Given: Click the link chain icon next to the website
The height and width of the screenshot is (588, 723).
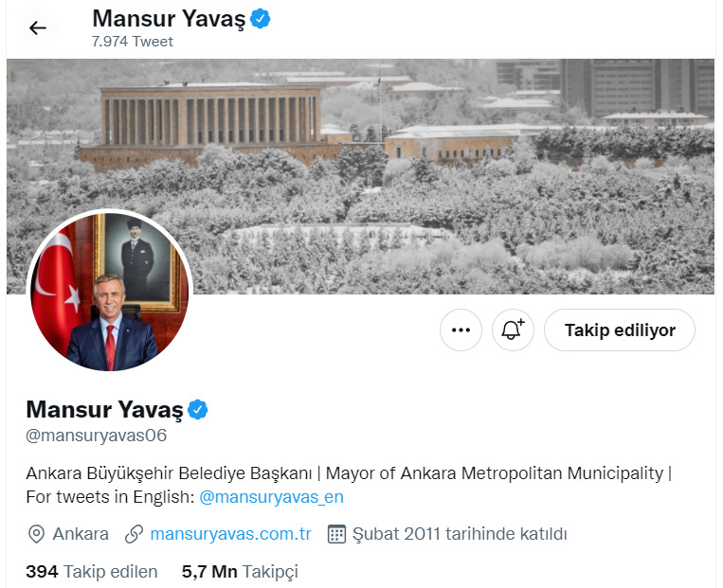Looking at the screenshot, I should click(x=135, y=534).
